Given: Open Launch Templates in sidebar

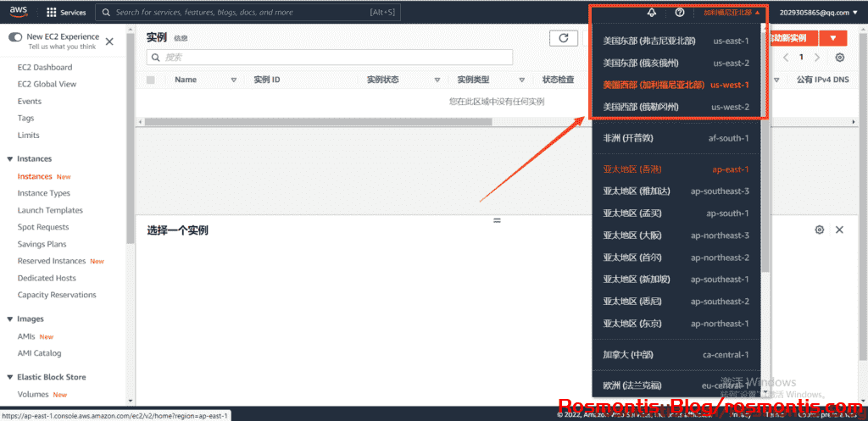Looking at the screenshot, I should (x=50, y=210).
